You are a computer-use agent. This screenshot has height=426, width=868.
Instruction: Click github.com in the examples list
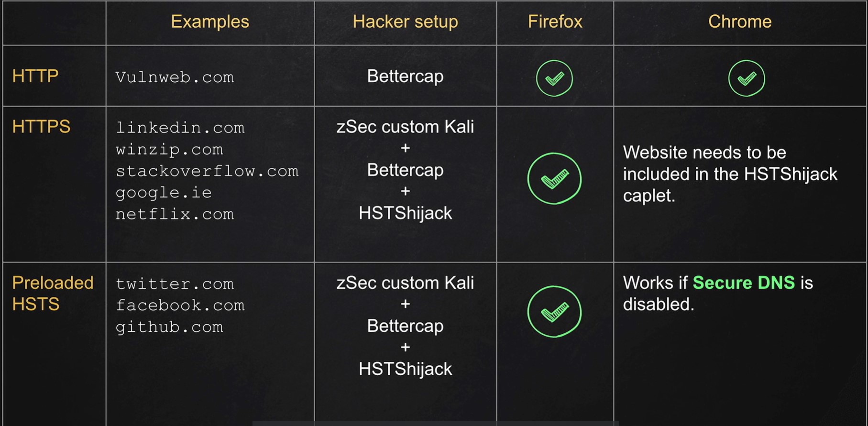[169, 327]
